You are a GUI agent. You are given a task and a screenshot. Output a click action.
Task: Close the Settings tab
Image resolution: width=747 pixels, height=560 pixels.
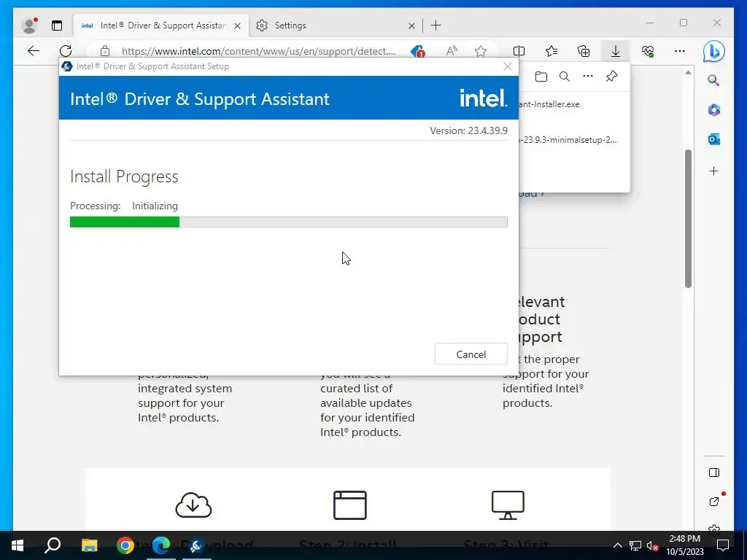(x=411, y=26)
